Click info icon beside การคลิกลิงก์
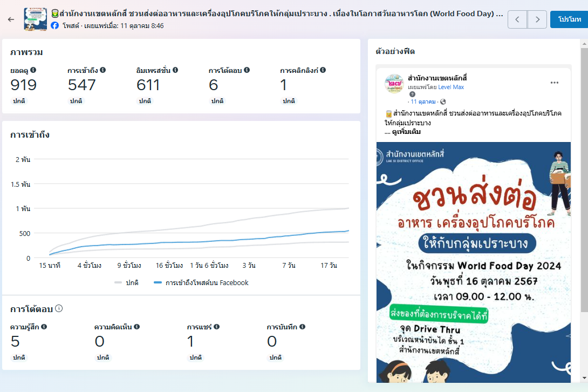This screenshot has width=588, height=392. point(323,70)
